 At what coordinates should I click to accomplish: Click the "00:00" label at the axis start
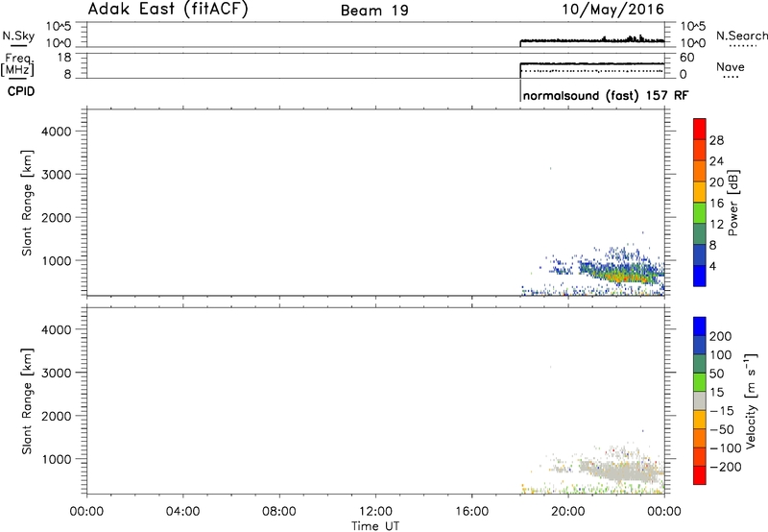tap(86, 512)
